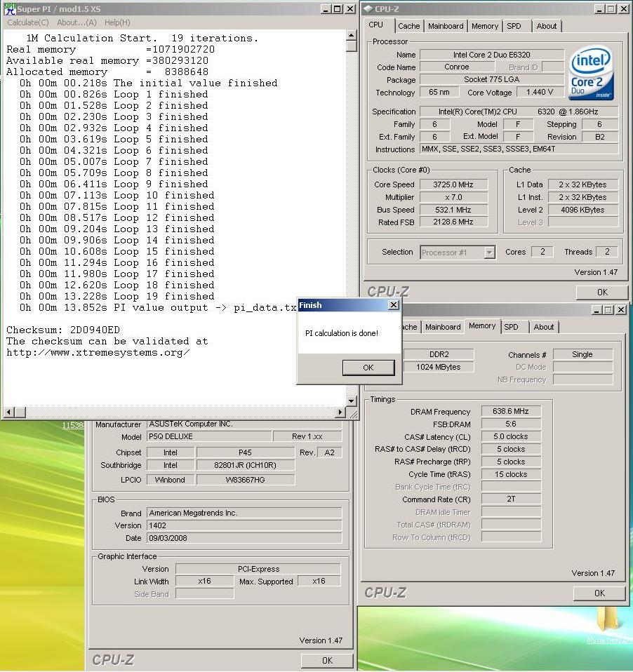
Task: Click Super PI horizontal scroll right arrow
Action: (x=340, y=412)
